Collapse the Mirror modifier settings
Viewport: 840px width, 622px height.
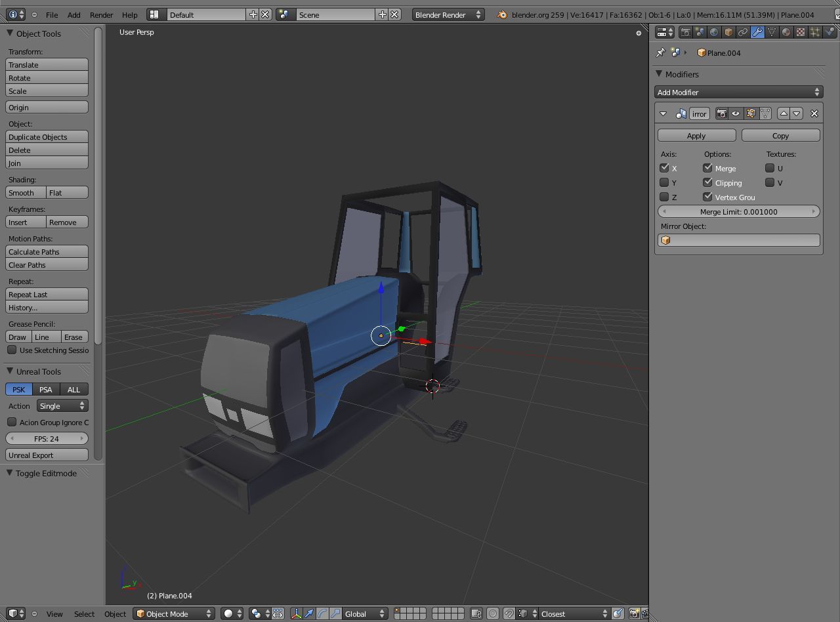tap(663, 114)
